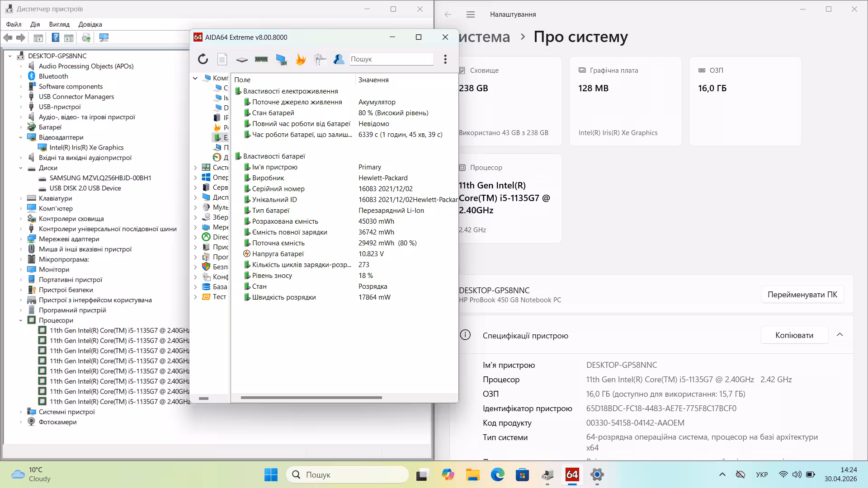Click the back arrow in Device Manager toolbar

click(x=8, y=38)
